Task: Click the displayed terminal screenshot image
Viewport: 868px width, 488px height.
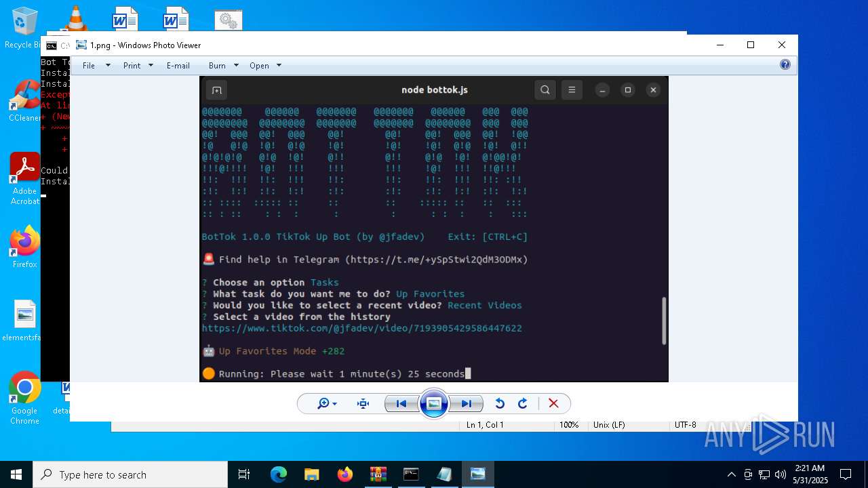Action: tap(434, 228)
